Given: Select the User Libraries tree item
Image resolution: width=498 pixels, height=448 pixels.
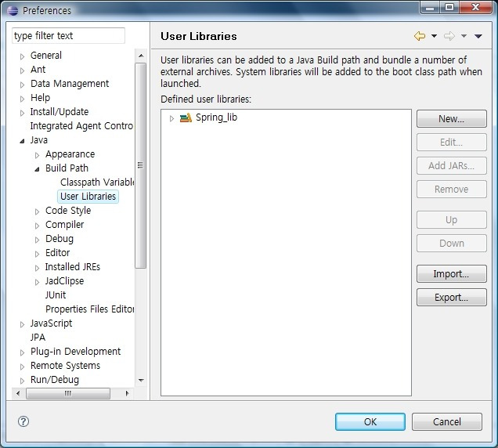Looking at the screenshot, I should 88,197.
